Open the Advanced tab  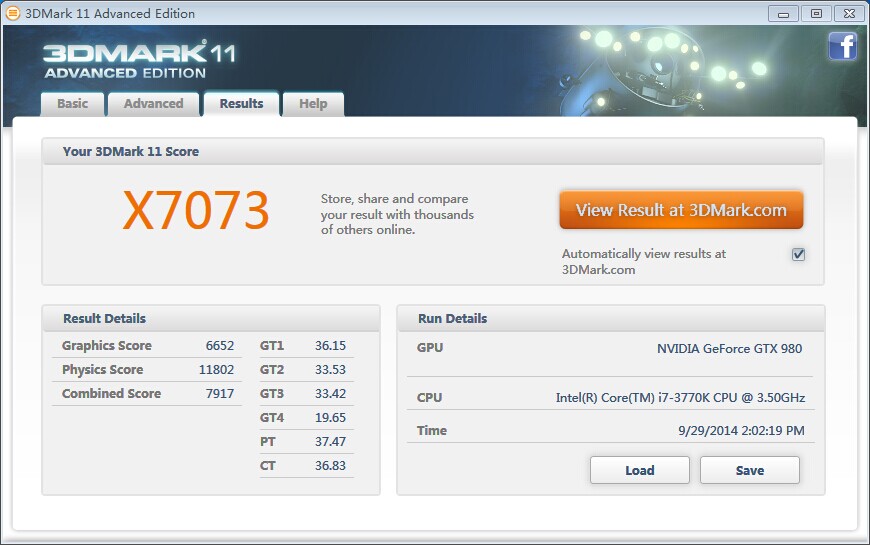(x=153, y=104)
